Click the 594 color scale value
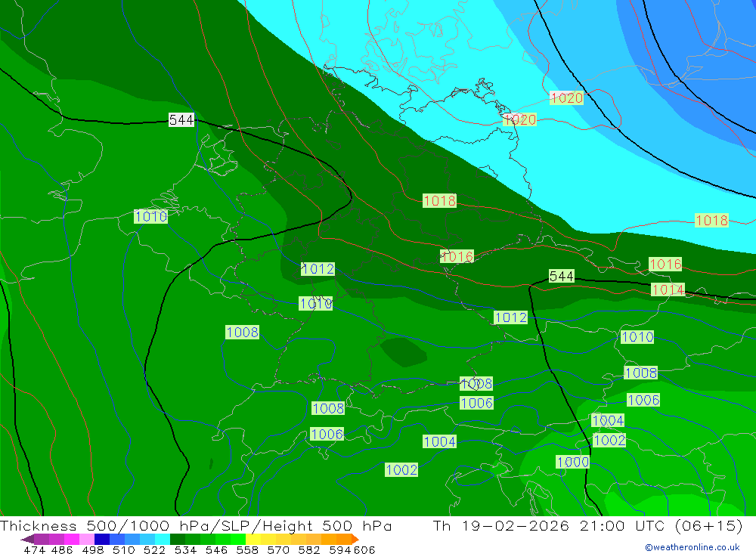The image size is (756, 554). coord(339,549)
